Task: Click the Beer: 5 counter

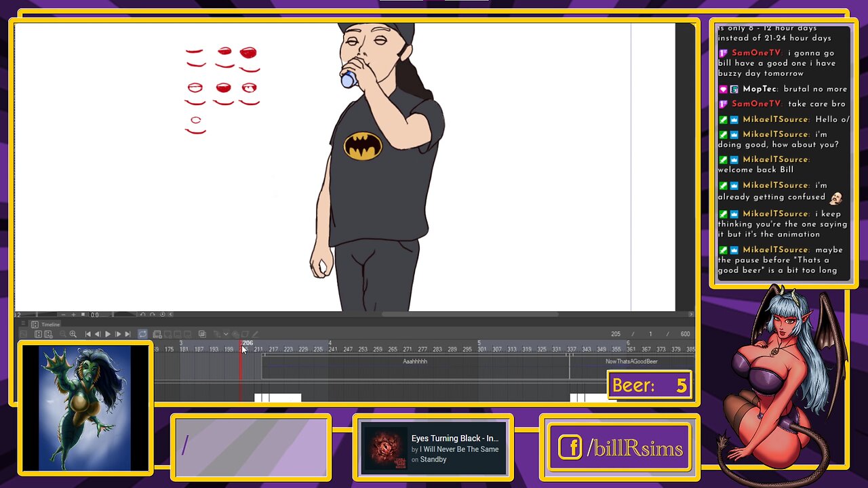Action: [x=650, y=386]
